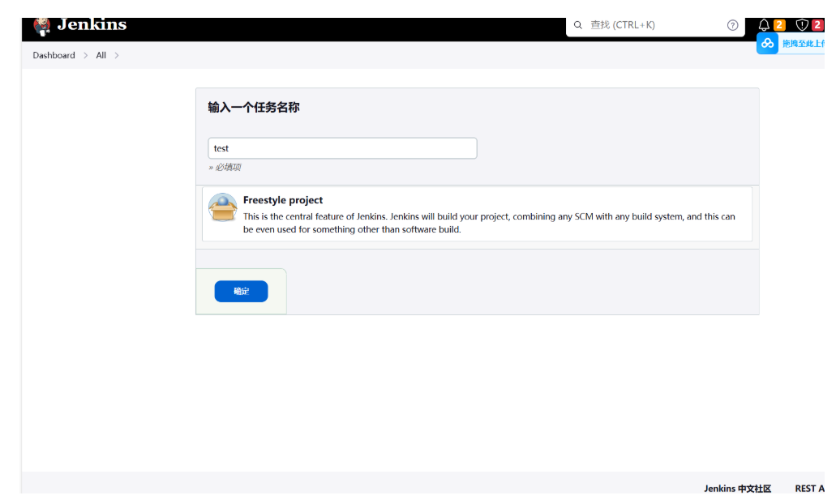Open the All breadcrumb view
Viewport: 836px width, 504px height.
[101, 55]
